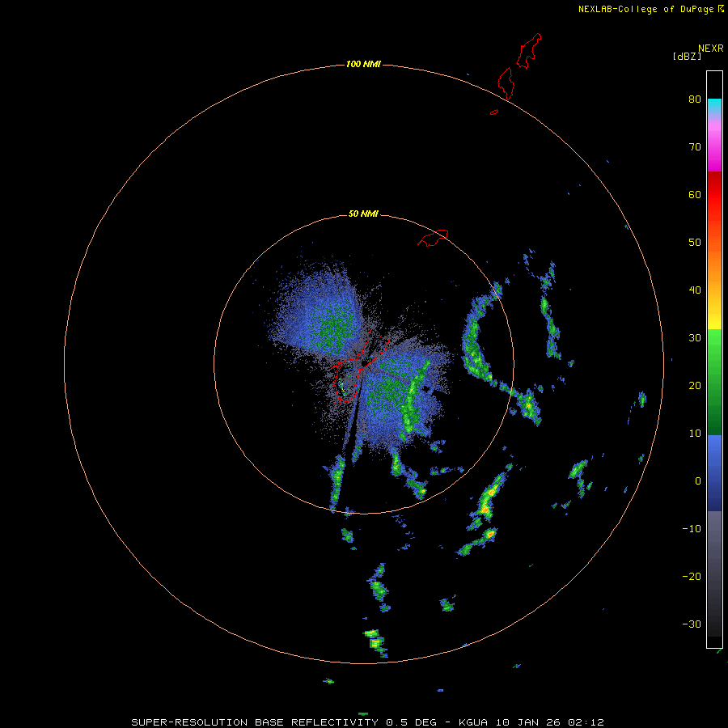Click the 60 dBZ scale value
Screen dimensions: 728x728
(x=695, y=194)
